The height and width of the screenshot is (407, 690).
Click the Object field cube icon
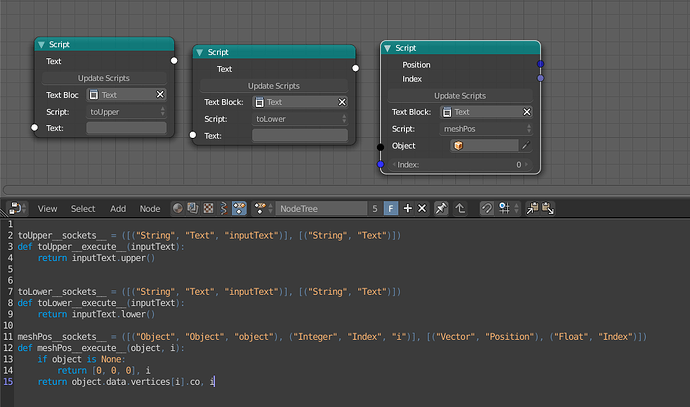(x=458, y=146)
